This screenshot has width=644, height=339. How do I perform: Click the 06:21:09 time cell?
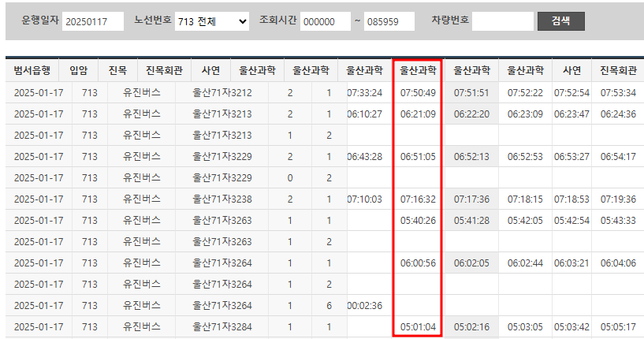click(x=418, y=114)
